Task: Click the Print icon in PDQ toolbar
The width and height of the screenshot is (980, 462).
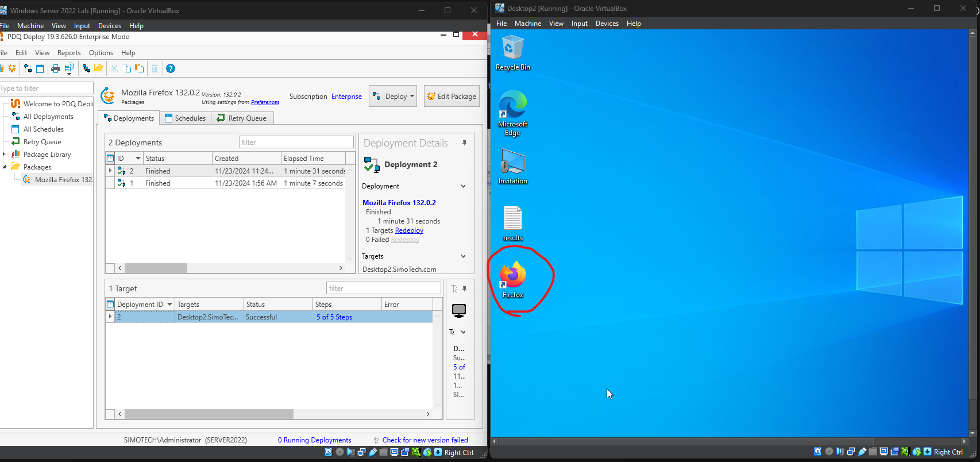Action: tap(56, 68)
